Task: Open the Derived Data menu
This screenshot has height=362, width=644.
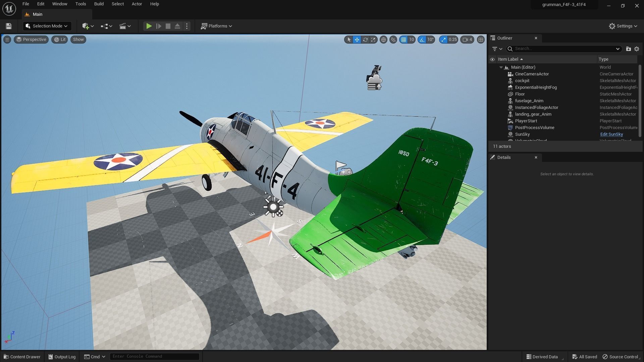Action: (542, 357)
